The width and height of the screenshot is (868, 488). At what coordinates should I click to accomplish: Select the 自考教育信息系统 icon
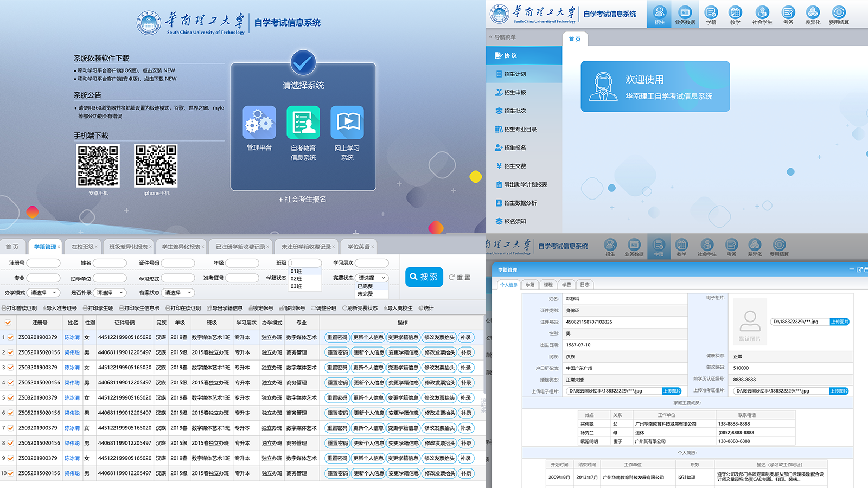(303, 123)
